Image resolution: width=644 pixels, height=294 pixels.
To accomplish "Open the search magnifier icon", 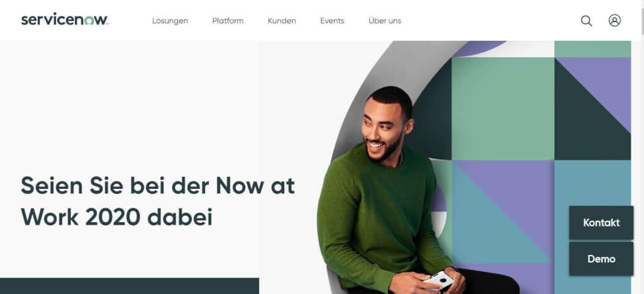I will (587, 21).
